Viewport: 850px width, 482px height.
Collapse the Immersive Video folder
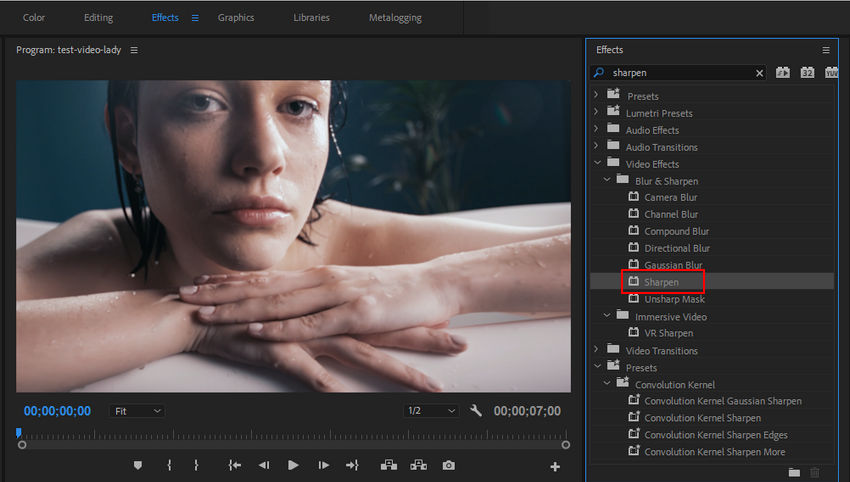(607, 314)
